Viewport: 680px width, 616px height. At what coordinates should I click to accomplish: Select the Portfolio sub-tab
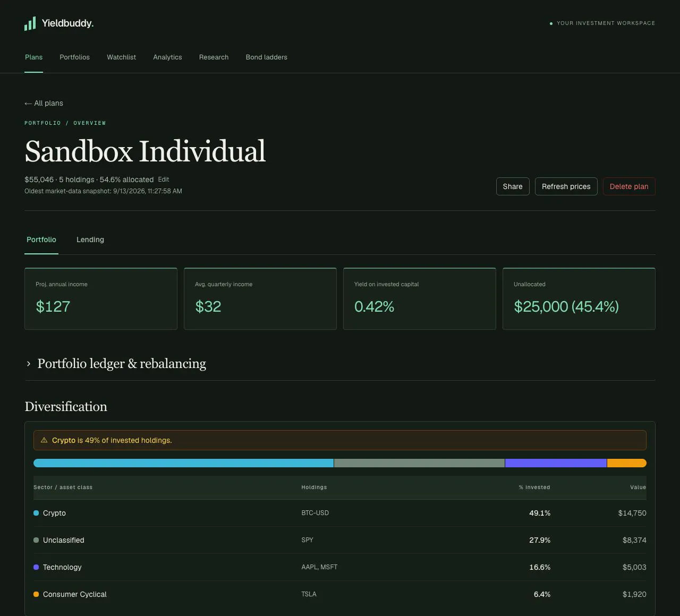point(41,239)
